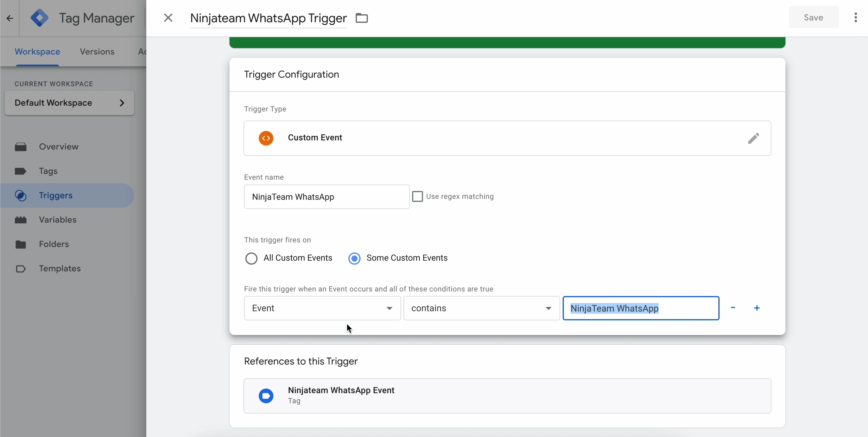Click the orange Custom Event icon
The image size is (868, 437).
pos(266,138)
